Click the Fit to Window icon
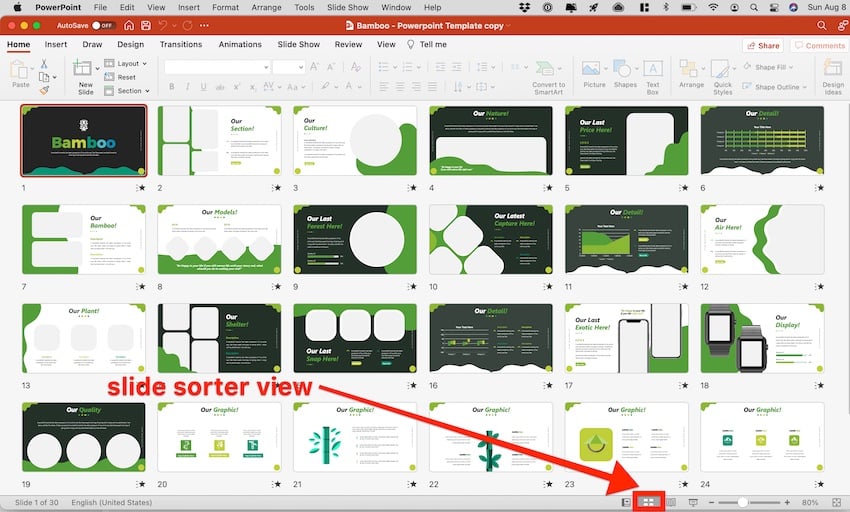The width and height of the screenshot is (850, 512). (835, 502)
